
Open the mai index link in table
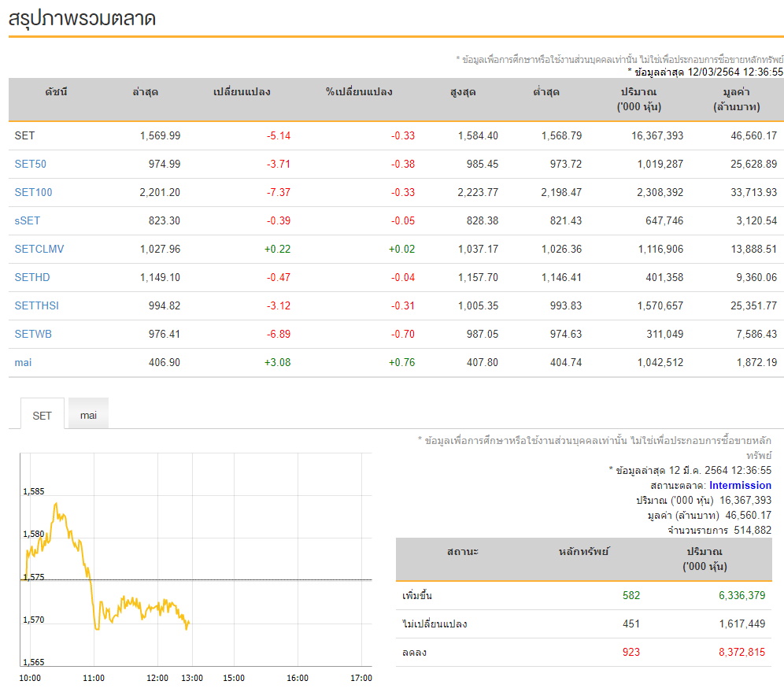[23, 362]
